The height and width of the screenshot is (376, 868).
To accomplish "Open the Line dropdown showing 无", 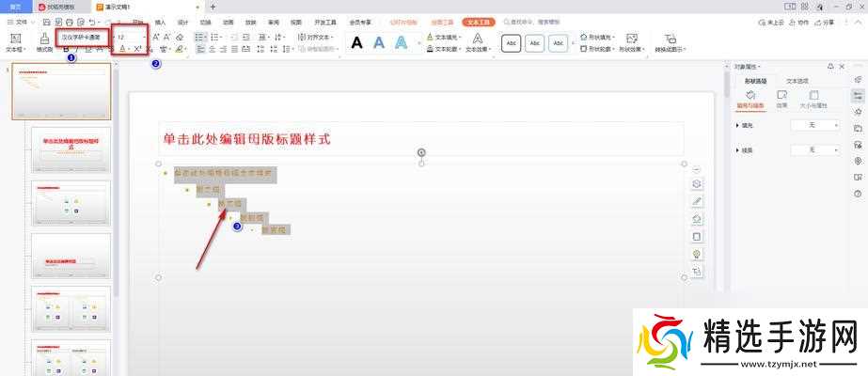I will point(814,149).
